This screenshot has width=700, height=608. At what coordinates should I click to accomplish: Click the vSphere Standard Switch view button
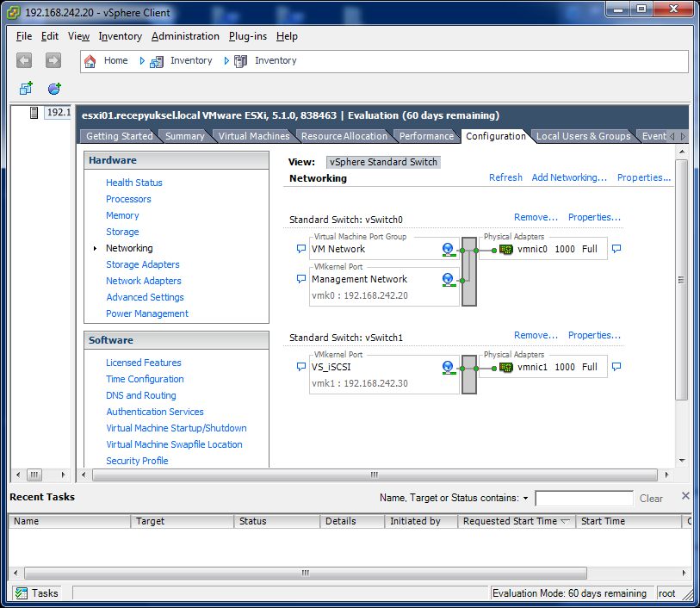tap(383, 162)
